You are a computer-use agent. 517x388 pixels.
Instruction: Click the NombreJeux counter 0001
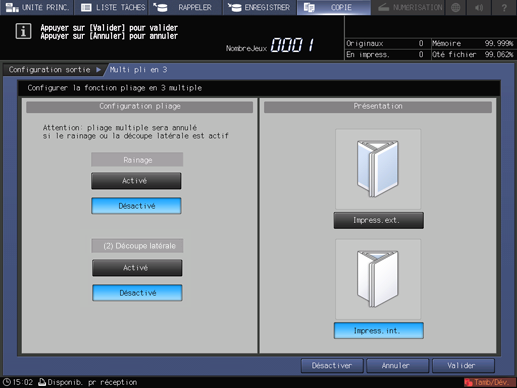tap(292, 45)
